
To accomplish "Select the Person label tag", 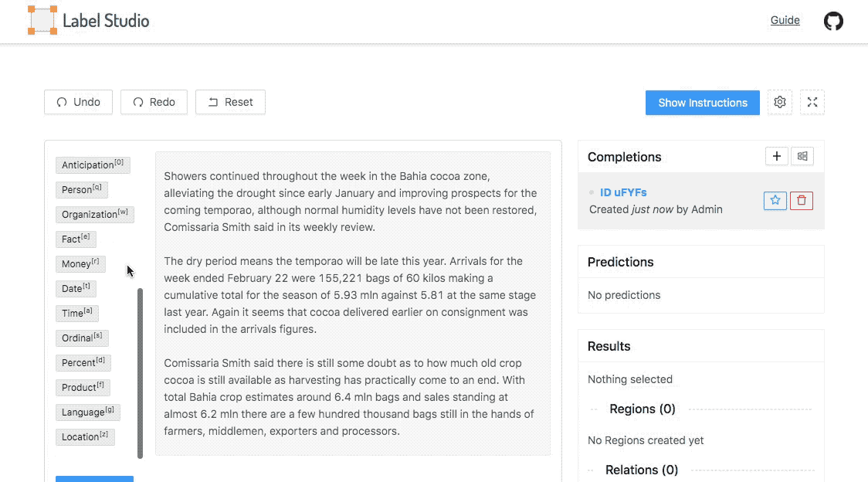I will click(81, 189).
